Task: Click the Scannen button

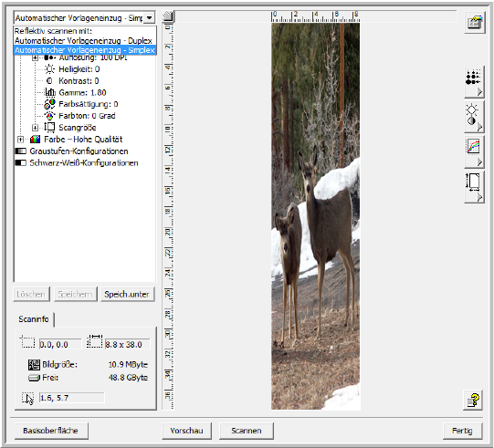Action: (x=247, y=431)
